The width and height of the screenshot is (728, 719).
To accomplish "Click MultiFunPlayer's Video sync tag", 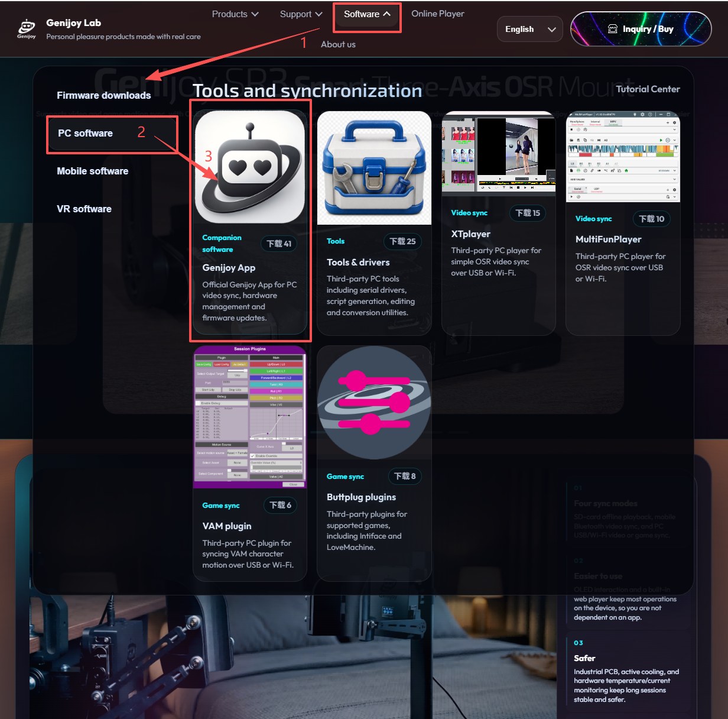I will coord(593,219).
